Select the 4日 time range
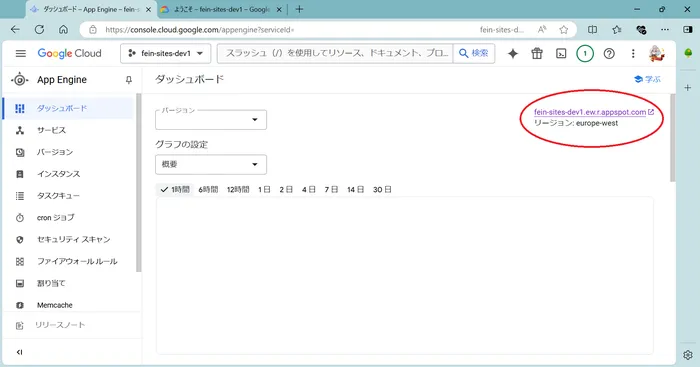This screenshot has height=367, width=700. [x=308, y=190]
